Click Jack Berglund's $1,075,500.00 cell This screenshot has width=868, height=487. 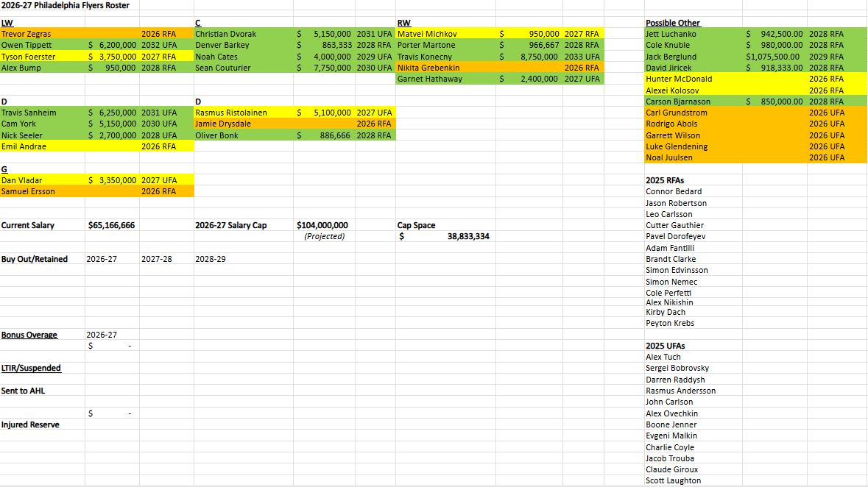pos(775,57)
